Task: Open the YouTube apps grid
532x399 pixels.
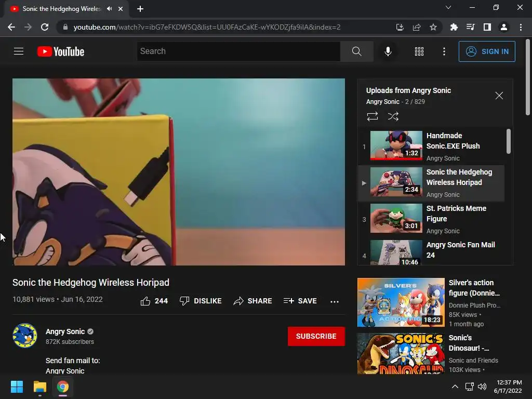Action: 419,51
